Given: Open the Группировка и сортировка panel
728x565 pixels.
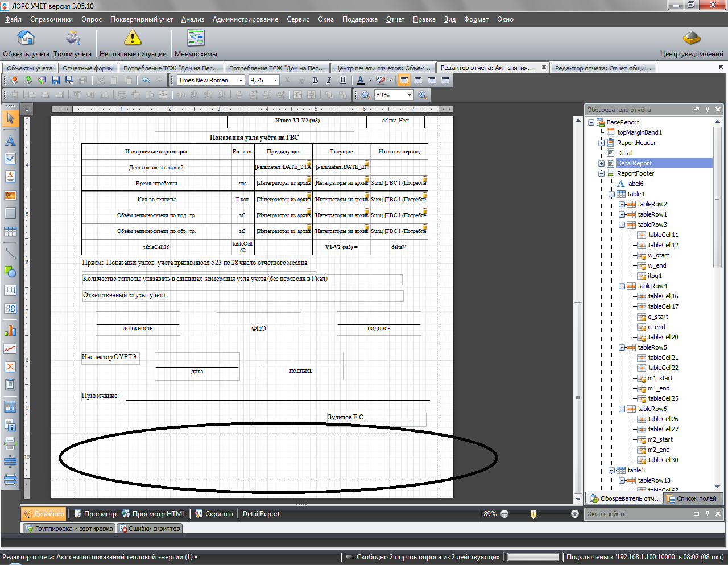Looking at the screenshot, I should 69,529.
